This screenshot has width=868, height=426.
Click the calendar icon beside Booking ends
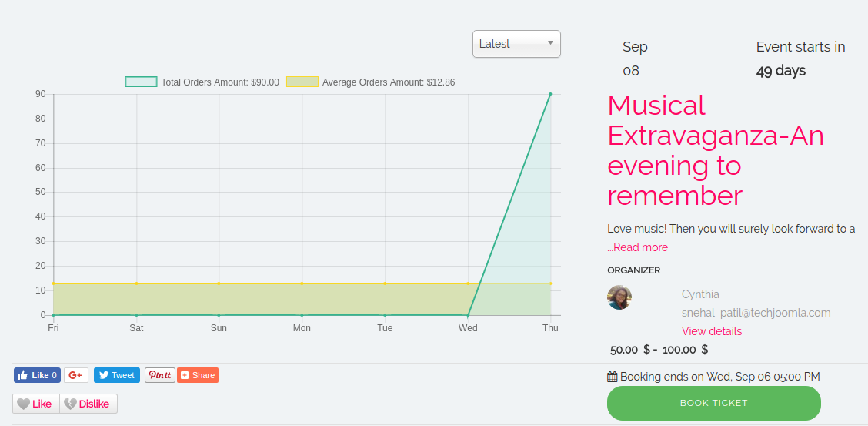613,377
